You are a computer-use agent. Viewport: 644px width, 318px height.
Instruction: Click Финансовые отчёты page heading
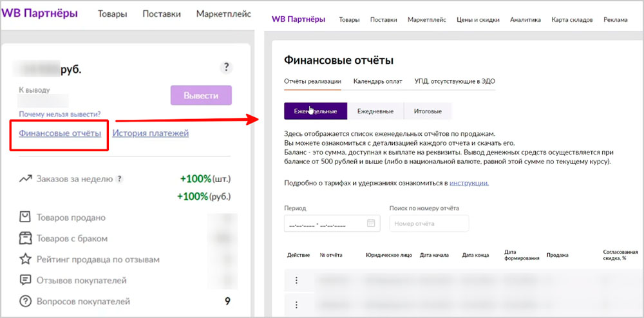coord(339,61)
